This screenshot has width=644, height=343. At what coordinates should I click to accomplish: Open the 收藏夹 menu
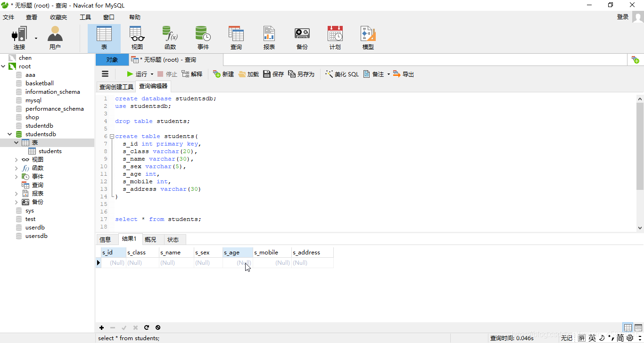coord(58,17)
